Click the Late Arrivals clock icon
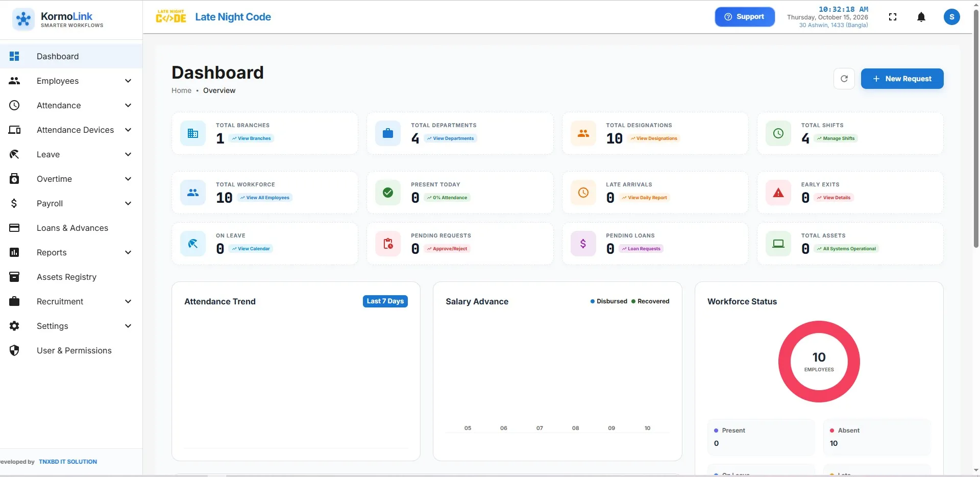The width and height of the screenshot is (980, 477). pos(583,193)
